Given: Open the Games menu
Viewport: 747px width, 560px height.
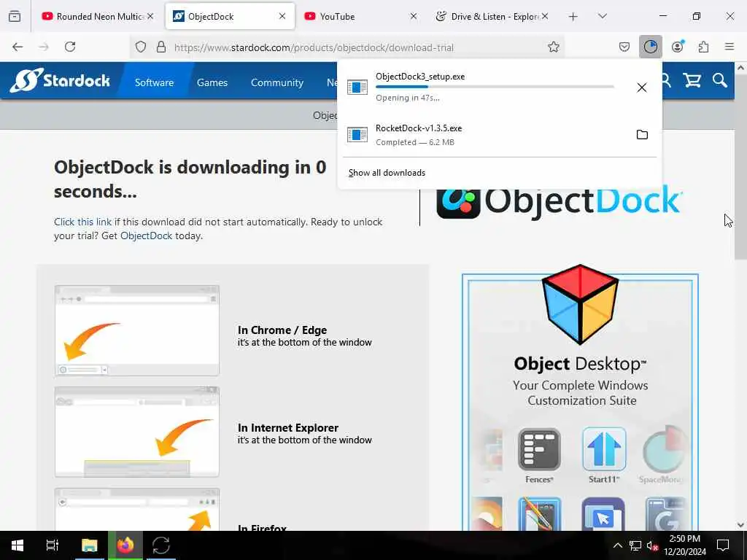Looking at the screenshot, I should (212, 82).
